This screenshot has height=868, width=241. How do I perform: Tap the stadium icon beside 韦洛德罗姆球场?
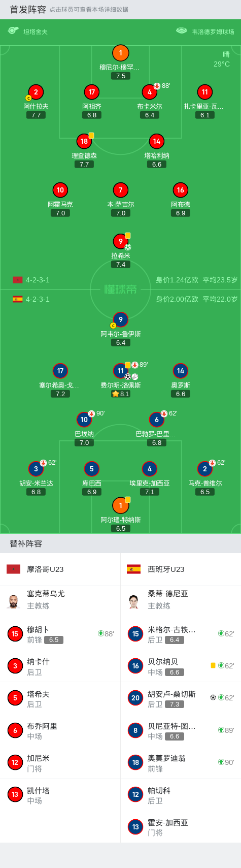(x=182, y=31)
